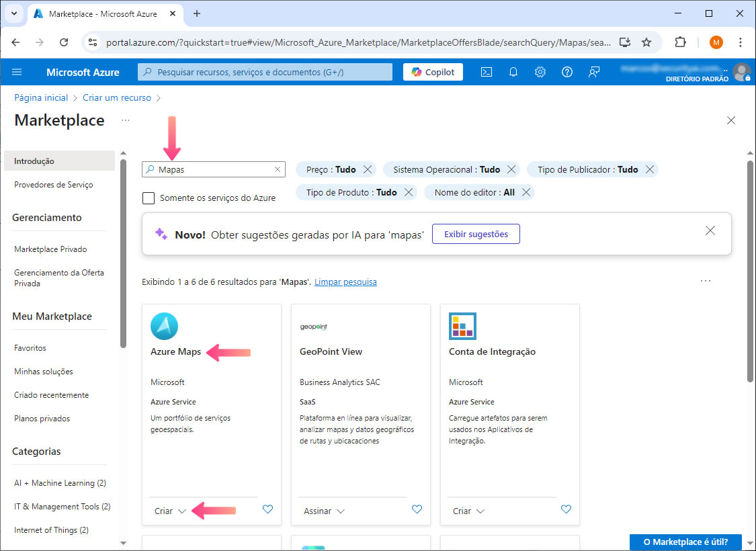Open Planos privados
Screen dimensions: 756x551
point(42,419)
